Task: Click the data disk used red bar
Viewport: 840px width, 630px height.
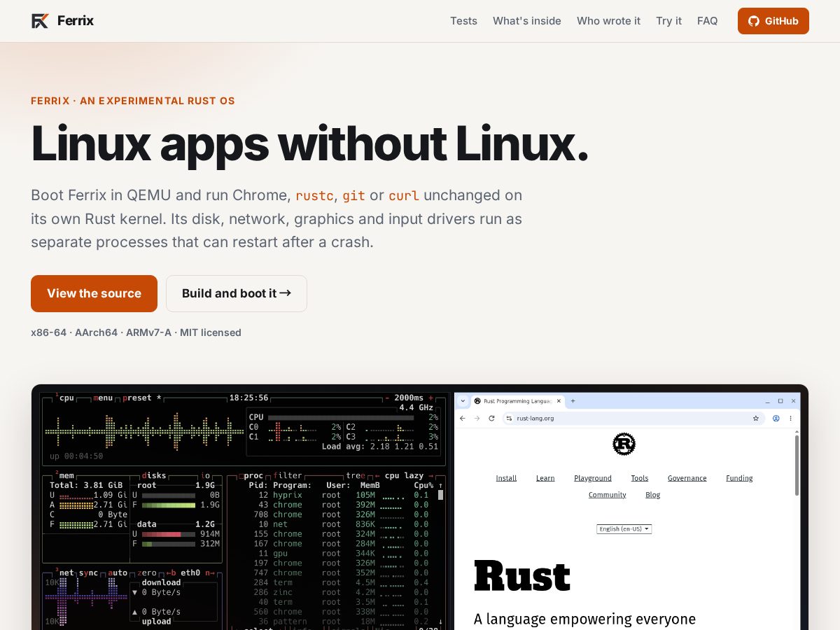Action: coord(161,534)
